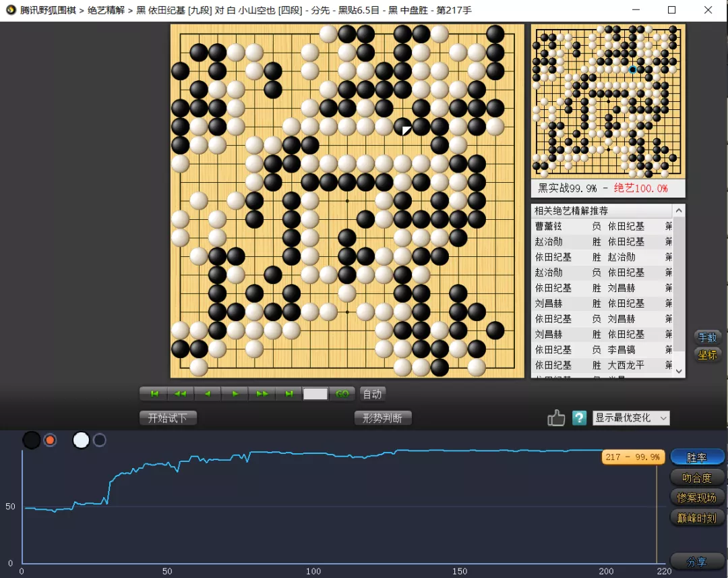The width and height of the screenshot is (728, 578).
Task: Click the 相关绝艺精解推荐 list header
Action: [x=603, y=211]
